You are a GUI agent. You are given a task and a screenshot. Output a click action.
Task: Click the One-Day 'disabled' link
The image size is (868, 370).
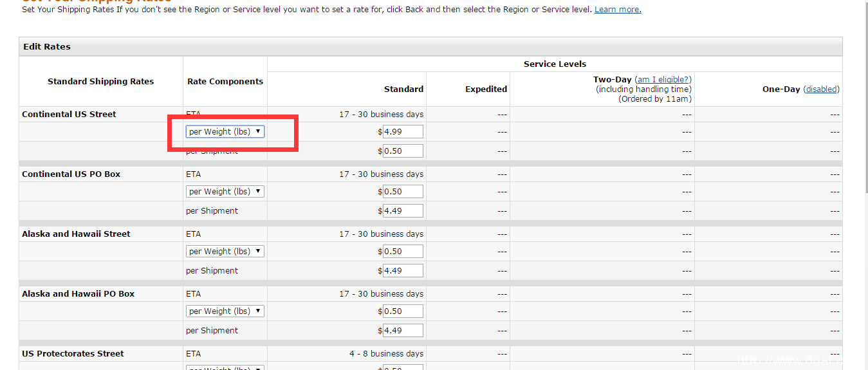[822, 89]
